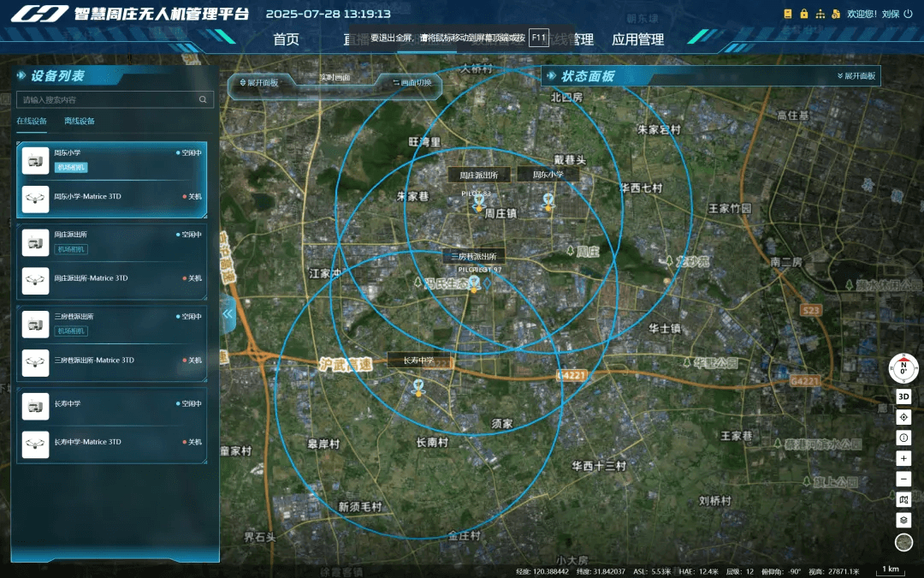
Task: Click the coins and document icon
Action: (x=836, y=14)
